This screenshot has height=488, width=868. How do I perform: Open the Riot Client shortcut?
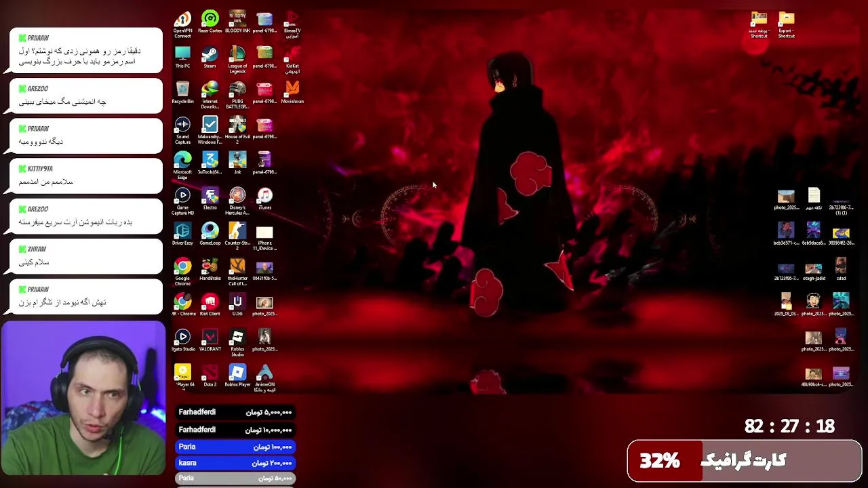[210, 305]
